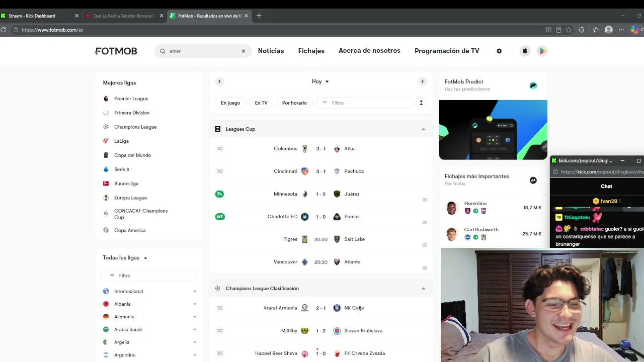The height and width of the screenshot is (362, 644).
Task: Open the browser extensions puzzle icon
Action: [x=582, y=30]
